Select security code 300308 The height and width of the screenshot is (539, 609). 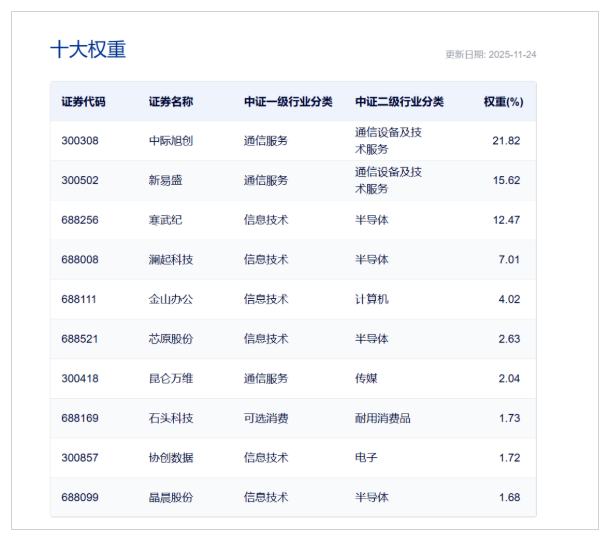pos(80,141)
